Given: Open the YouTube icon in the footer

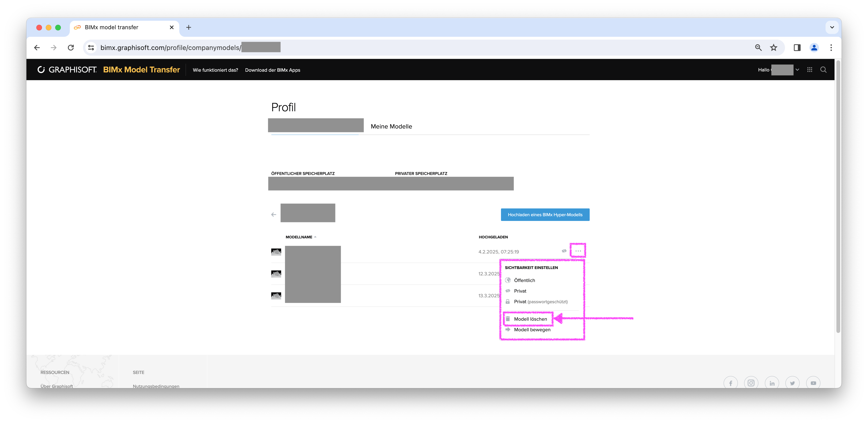Looking at the screenshot, I should (813, 383).
